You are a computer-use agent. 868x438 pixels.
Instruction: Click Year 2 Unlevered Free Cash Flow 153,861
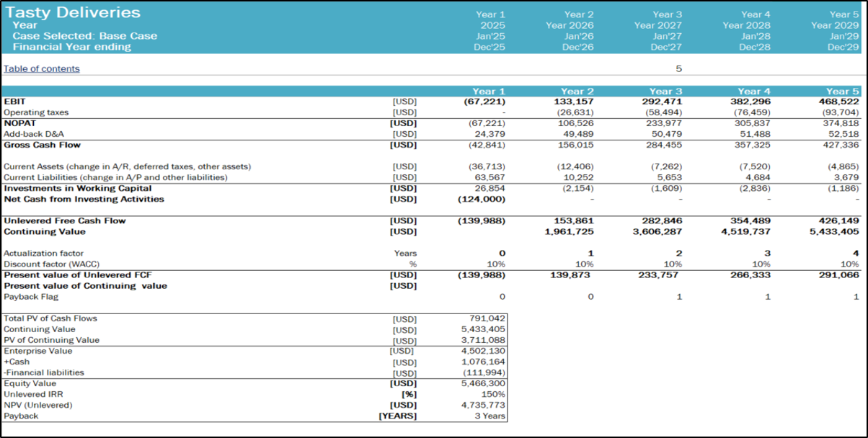pyautogui.click(x=572, y=220)
